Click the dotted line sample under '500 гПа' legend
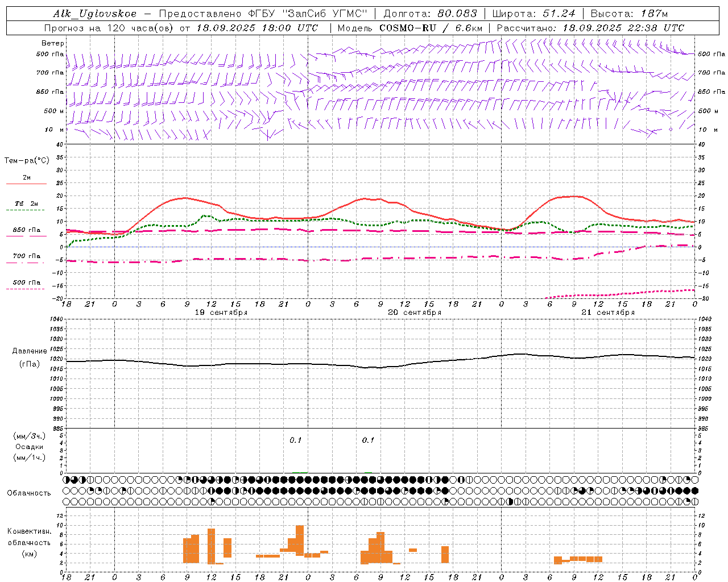 tap(25, 289)
